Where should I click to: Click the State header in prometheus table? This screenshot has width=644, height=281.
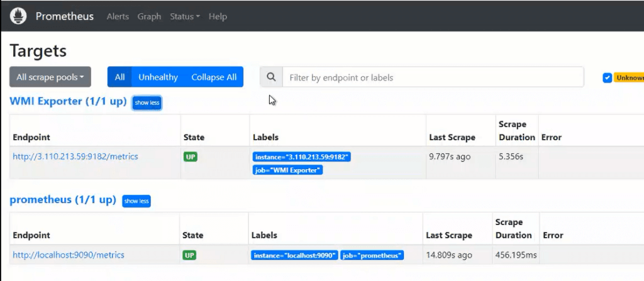point(193,235)
